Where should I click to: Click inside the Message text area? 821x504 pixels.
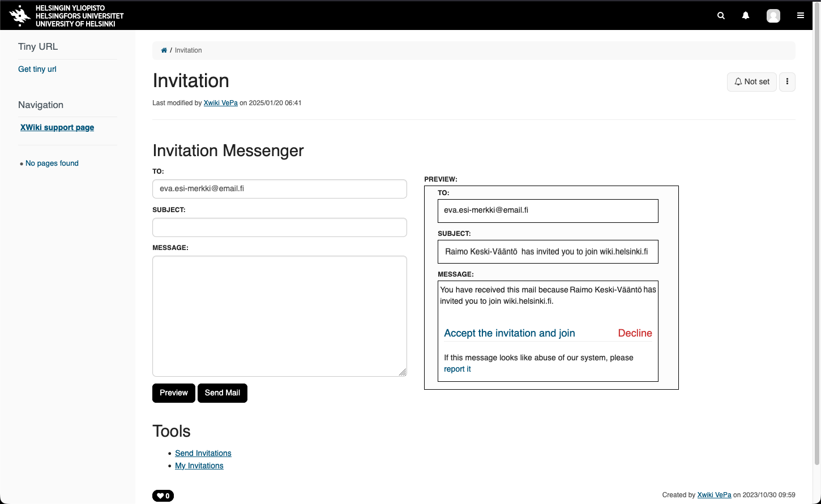[279, 316]
